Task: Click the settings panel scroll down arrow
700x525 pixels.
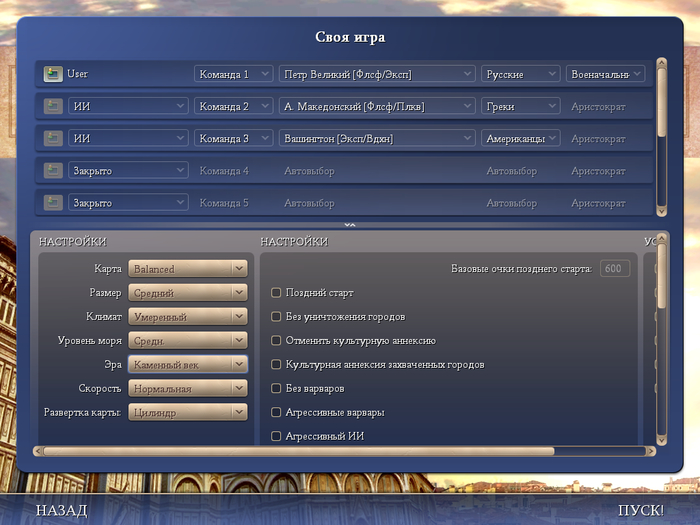Action: click(662, 441)
